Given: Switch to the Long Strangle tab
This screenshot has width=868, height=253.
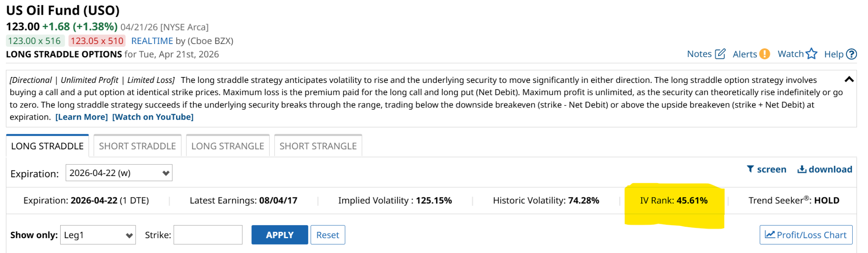Looking at the screenshot, I should (x=228, y=146).
